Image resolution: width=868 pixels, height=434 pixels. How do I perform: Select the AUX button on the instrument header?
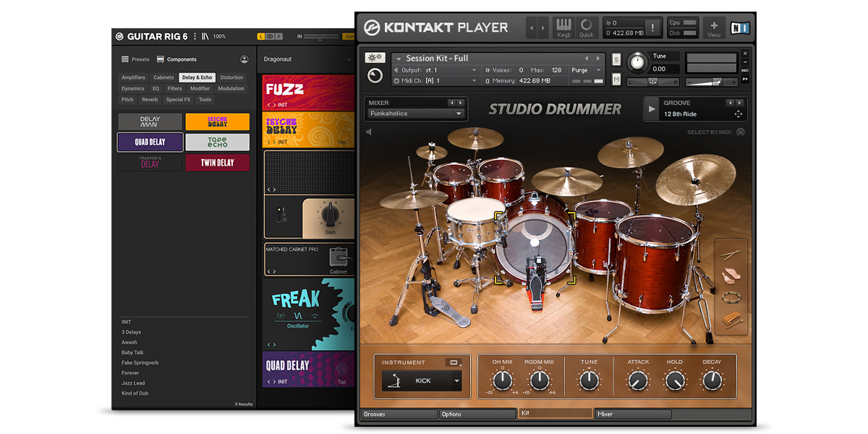coord(746,70)
